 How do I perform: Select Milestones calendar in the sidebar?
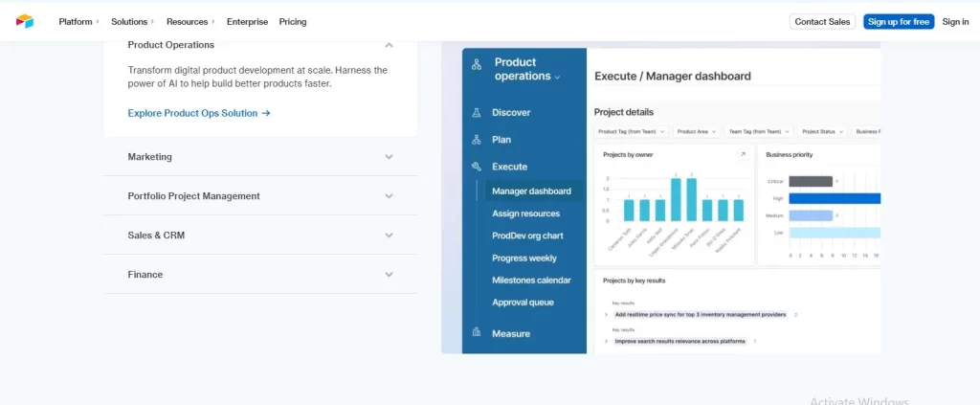pyautogui.click(x=531, y=281)
